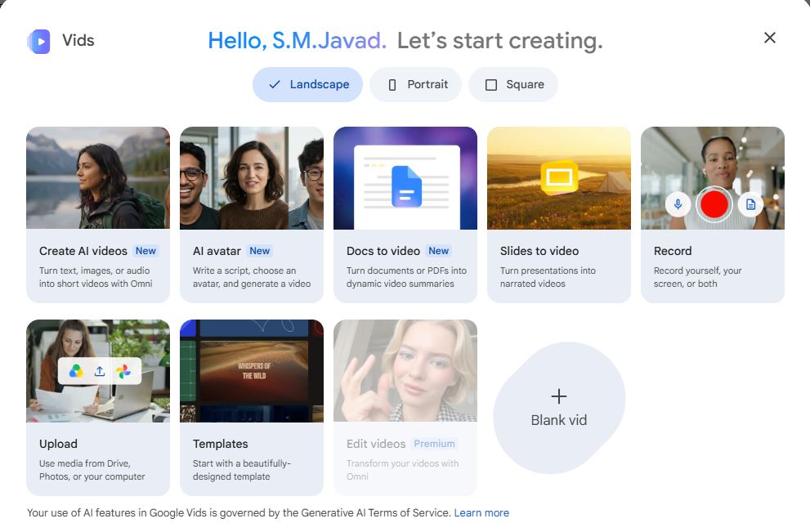Open the Create AI videos card
The width and height of the screenshot is (810, 532).
[x=98, y=214]
